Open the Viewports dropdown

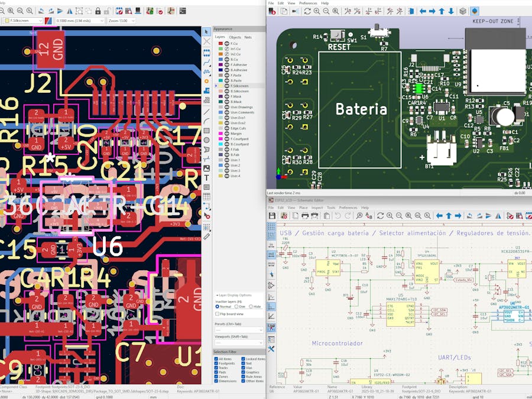(239, 342)
